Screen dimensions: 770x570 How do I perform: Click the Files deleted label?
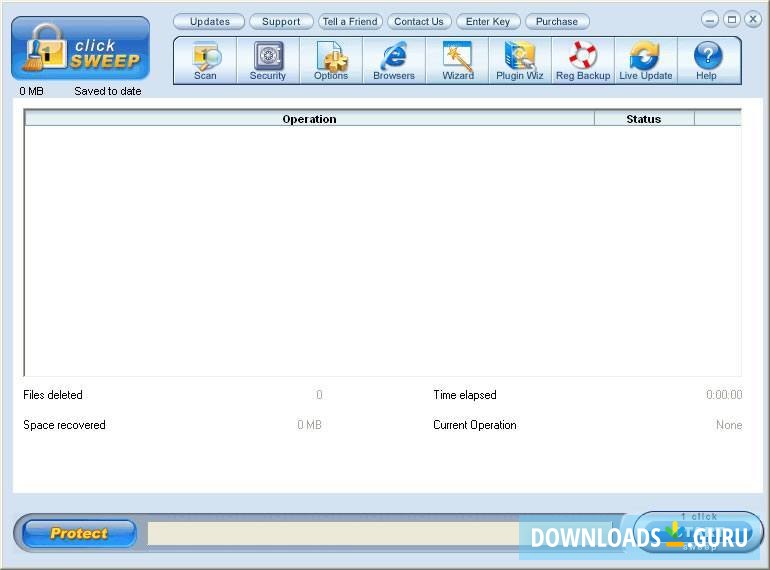53,395
